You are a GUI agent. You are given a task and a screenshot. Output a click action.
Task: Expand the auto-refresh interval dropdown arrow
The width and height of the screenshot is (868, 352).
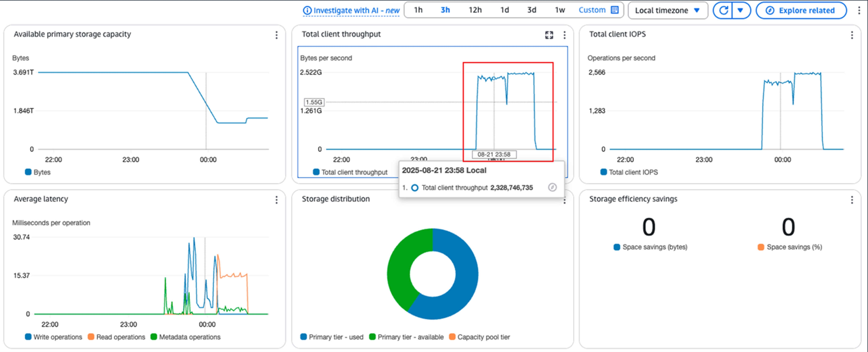[x=740, y=10]
